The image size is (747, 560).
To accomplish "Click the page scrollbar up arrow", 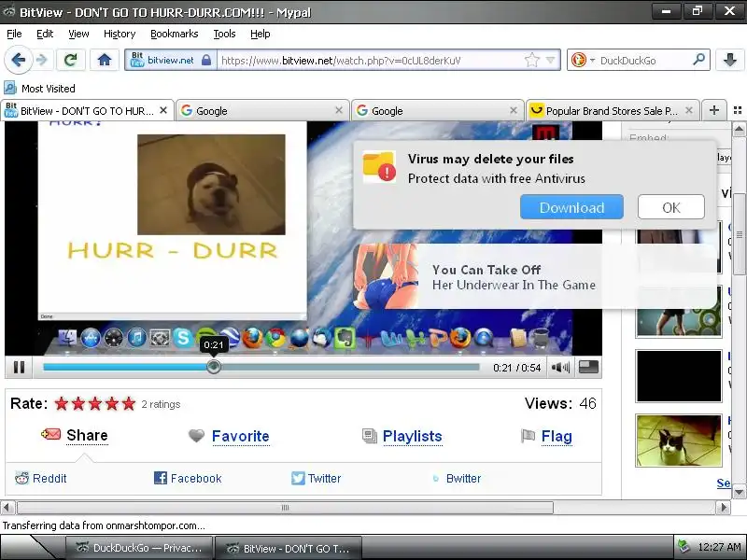I will tap(739, 129).
